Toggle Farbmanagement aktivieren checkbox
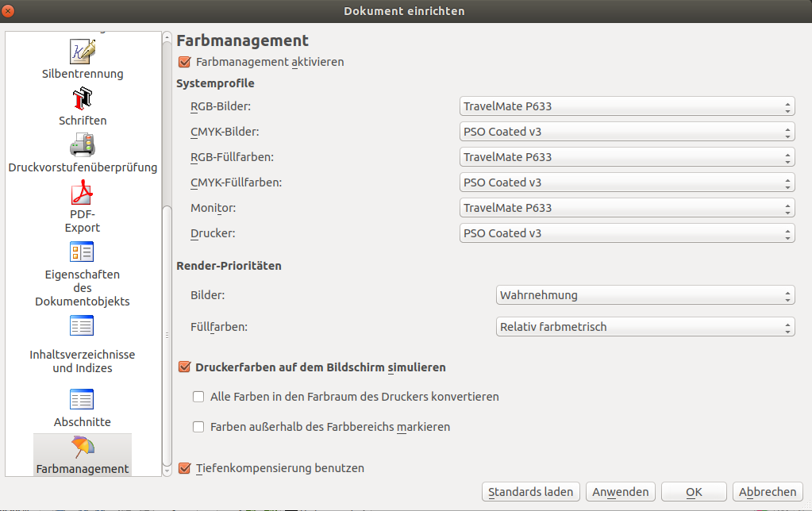 185,62
